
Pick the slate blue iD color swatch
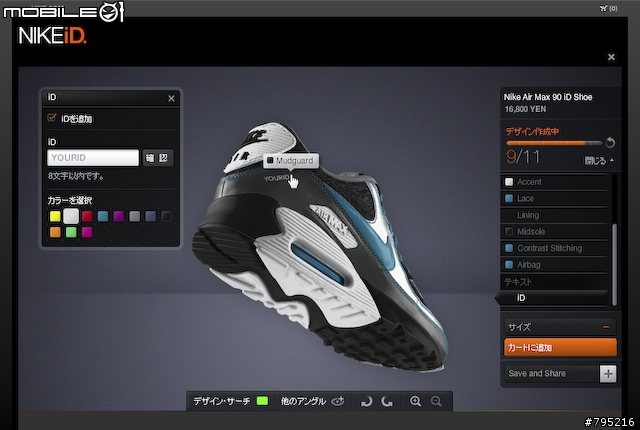(151, 216)
